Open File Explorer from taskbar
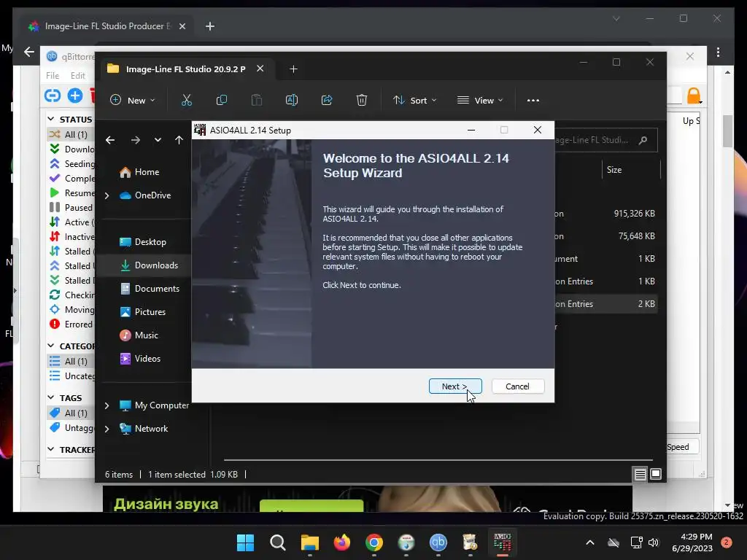 tap(310, 542)
